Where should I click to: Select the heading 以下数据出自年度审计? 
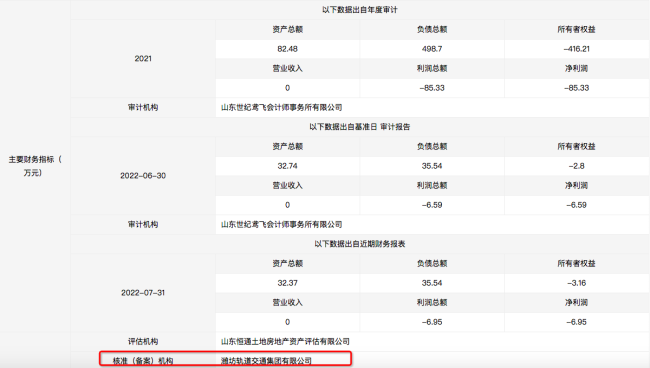[x=359, y=10]
